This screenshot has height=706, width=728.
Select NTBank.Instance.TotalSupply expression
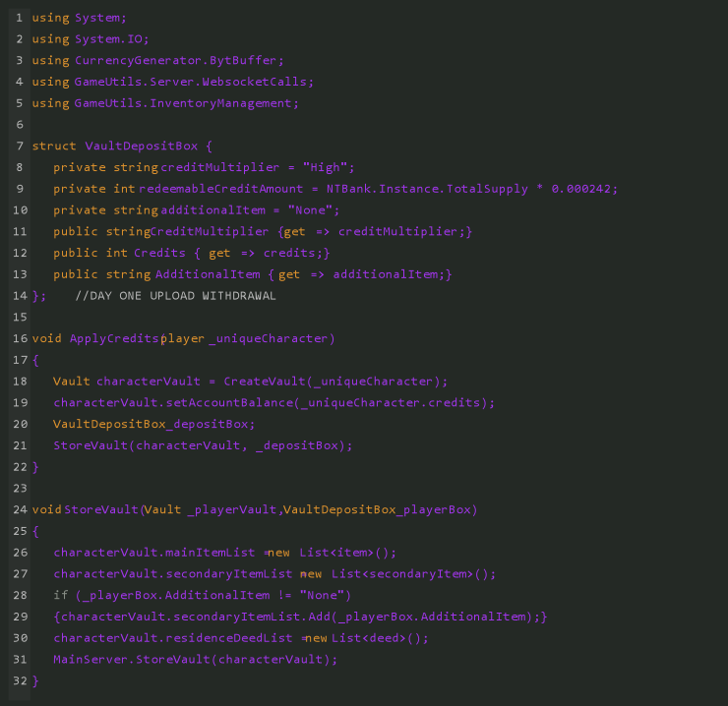pos(427,189)
